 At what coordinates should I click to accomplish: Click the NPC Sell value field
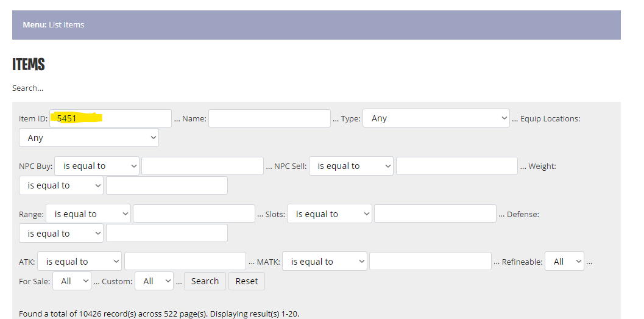(x=456, y=166)
